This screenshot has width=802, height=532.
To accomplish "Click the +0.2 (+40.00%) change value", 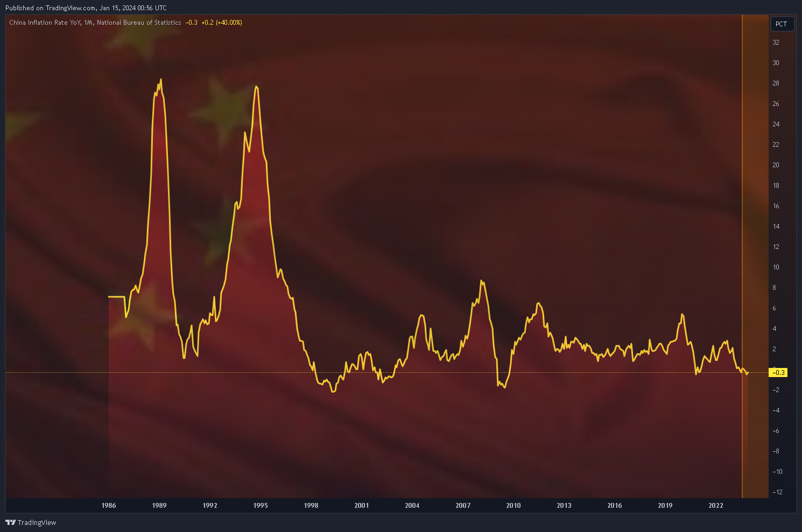I will click(x=222, y=23).
